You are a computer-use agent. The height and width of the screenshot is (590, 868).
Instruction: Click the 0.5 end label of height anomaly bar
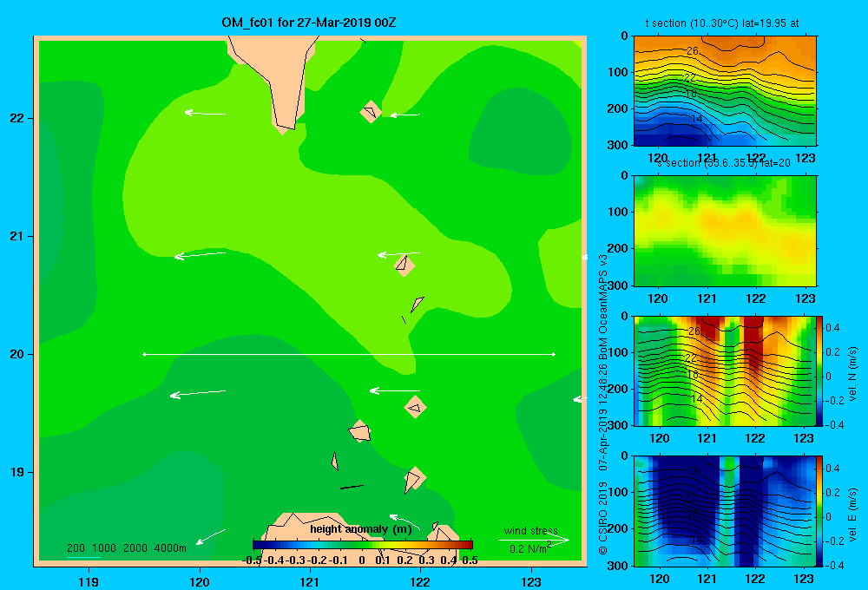pos(470,560)
